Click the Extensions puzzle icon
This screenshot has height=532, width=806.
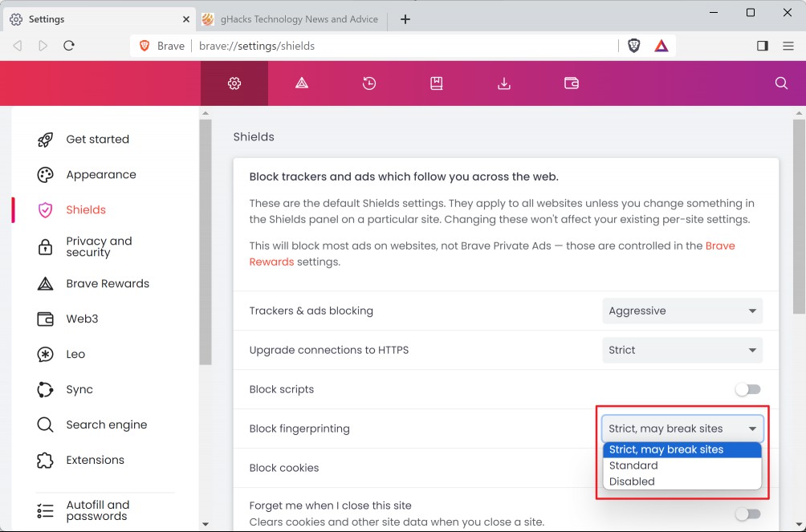pos(45,460)
